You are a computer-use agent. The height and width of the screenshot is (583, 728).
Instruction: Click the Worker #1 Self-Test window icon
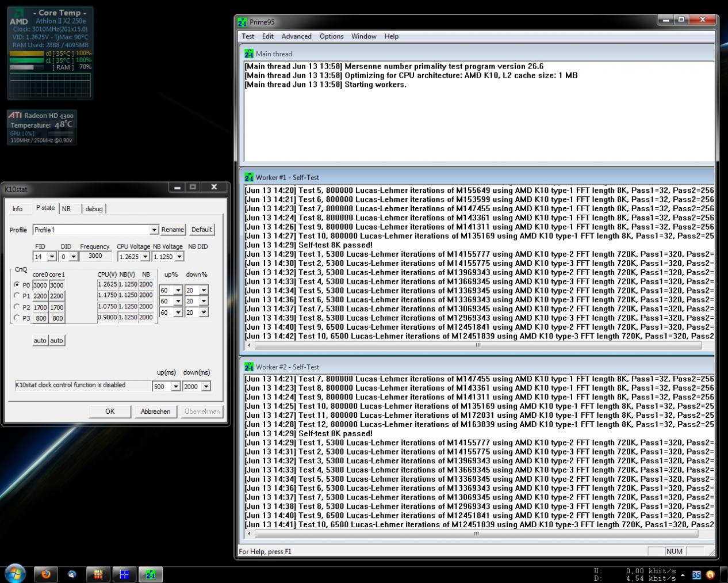[x=249, y=177]
